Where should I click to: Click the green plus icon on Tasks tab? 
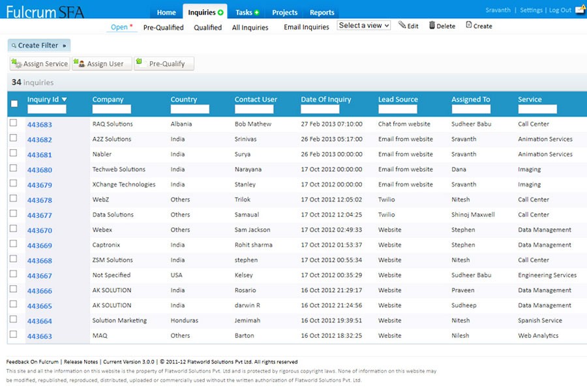[257, 12]
